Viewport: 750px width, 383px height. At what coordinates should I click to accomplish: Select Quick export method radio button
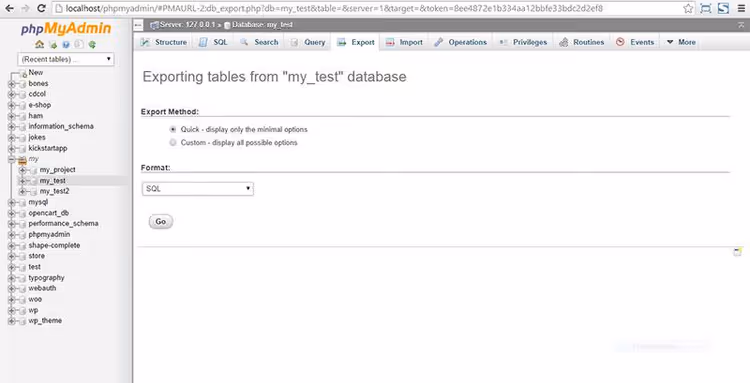173,130
